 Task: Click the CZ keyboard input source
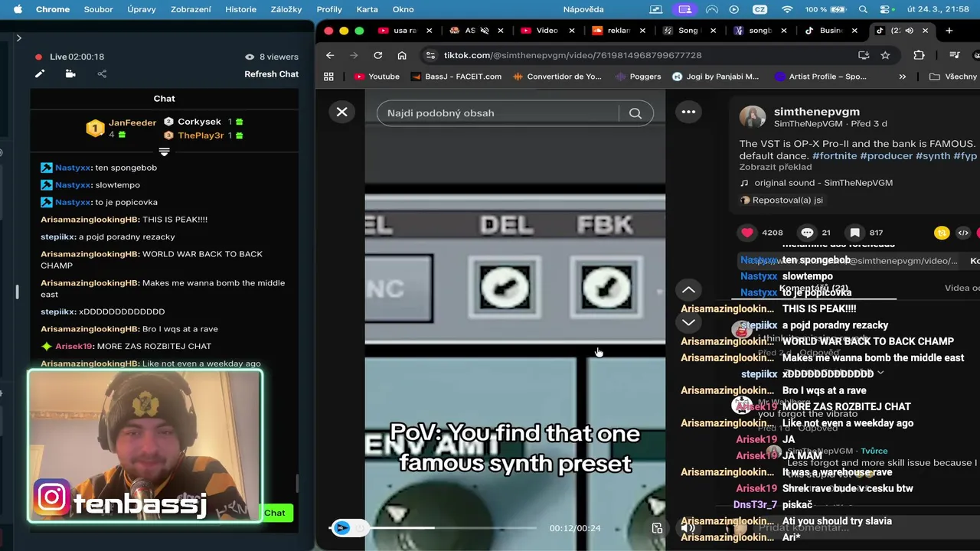click(x=760, y=9)
